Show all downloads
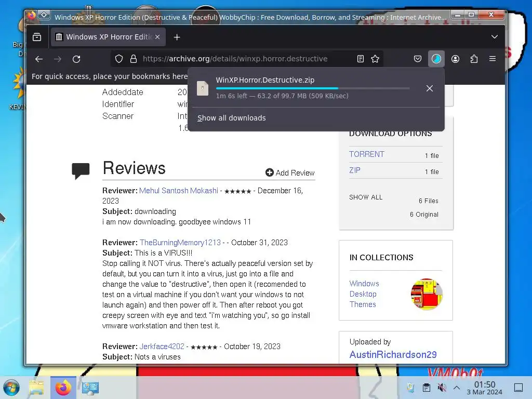This screenshot has width=532, height=399. click(x=231, y=118)
